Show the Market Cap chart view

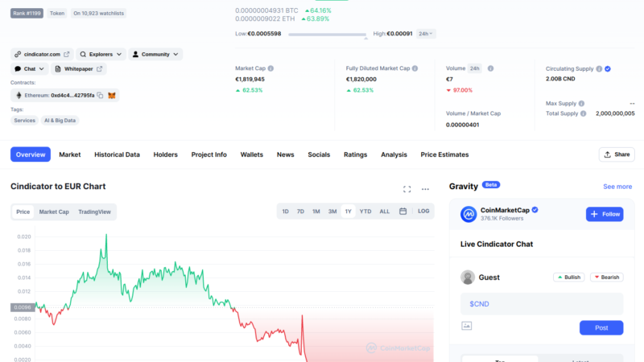54,212
